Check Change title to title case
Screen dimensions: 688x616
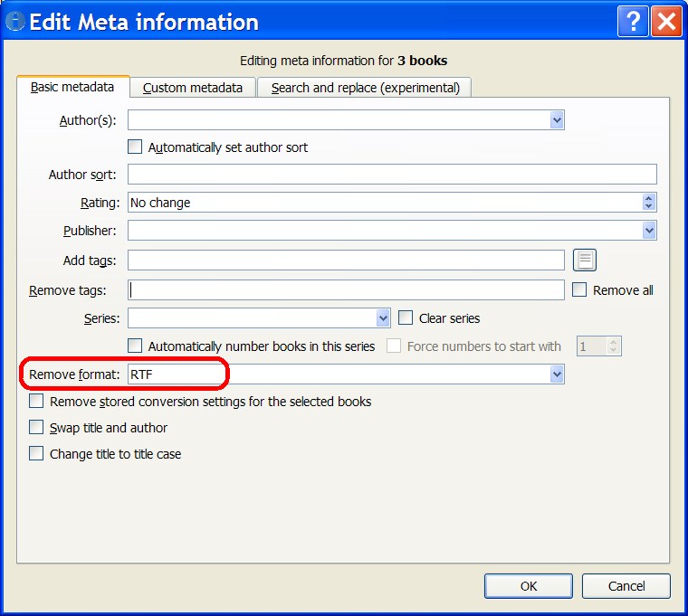pyautogui.click(x=36, y=454)
